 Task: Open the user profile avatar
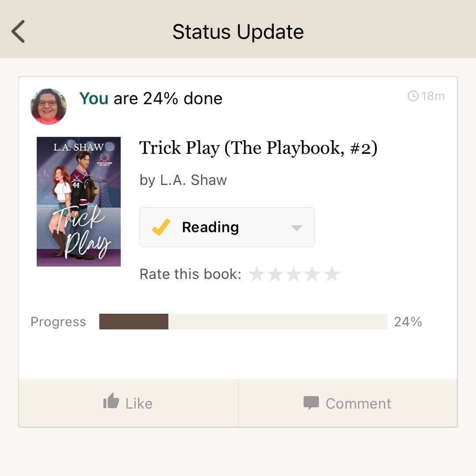[x=48, y=107]
